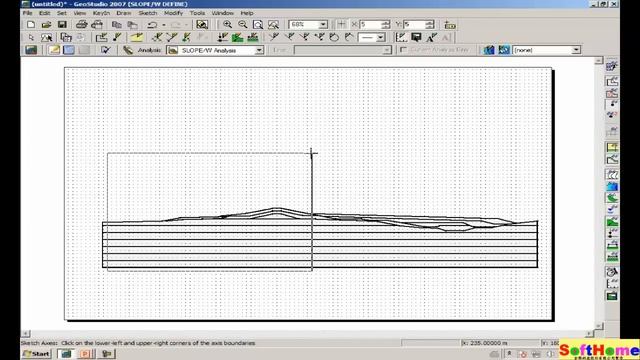640x360 pixels.
Task: Open the Window menu
Action: (222, 13)
